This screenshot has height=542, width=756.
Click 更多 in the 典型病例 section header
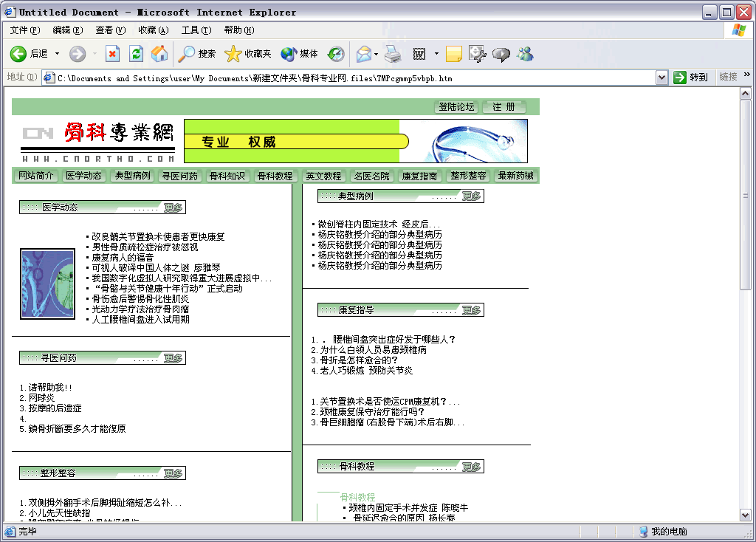pos(472,196)
